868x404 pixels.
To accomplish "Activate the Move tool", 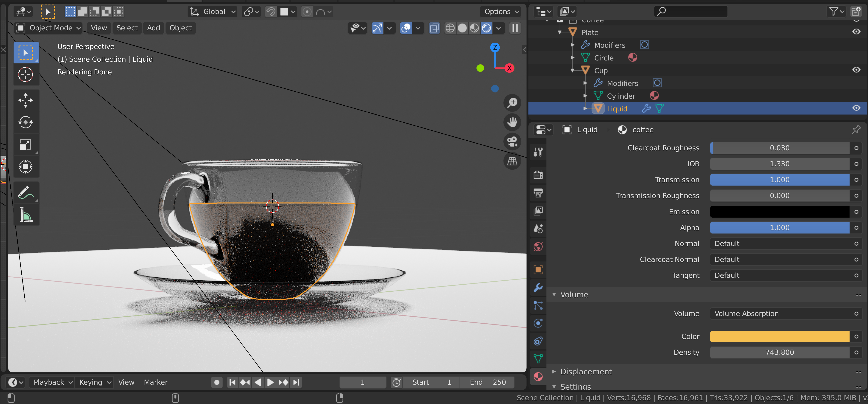I will click(26, 100).
